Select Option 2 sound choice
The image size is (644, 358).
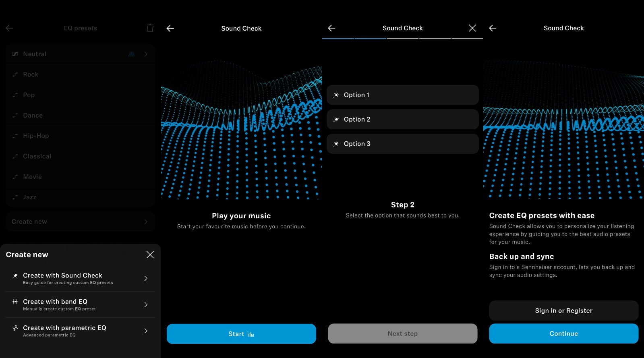click(x=402, y=120)
